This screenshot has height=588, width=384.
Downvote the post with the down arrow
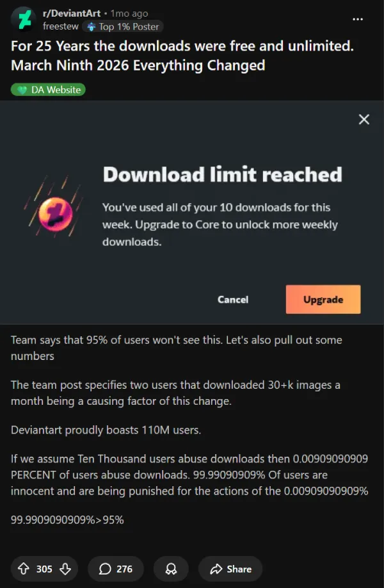pos(65,569)
